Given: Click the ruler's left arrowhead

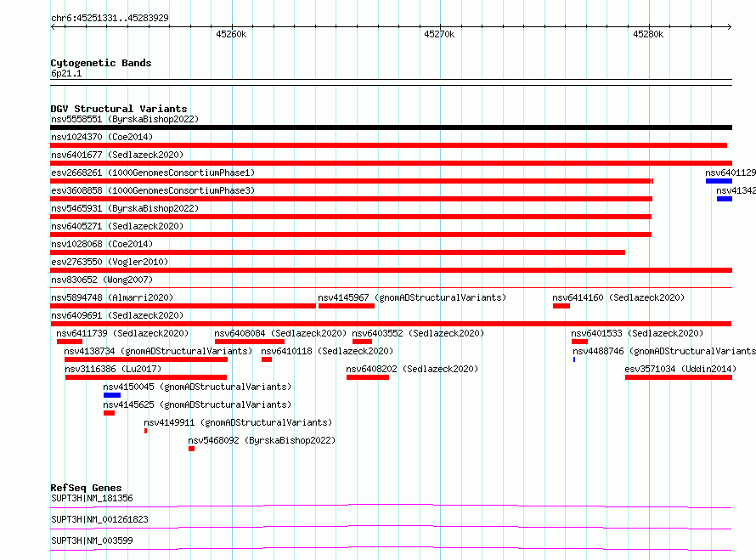Looking at the screenshot, I should [x=53, y=26].
